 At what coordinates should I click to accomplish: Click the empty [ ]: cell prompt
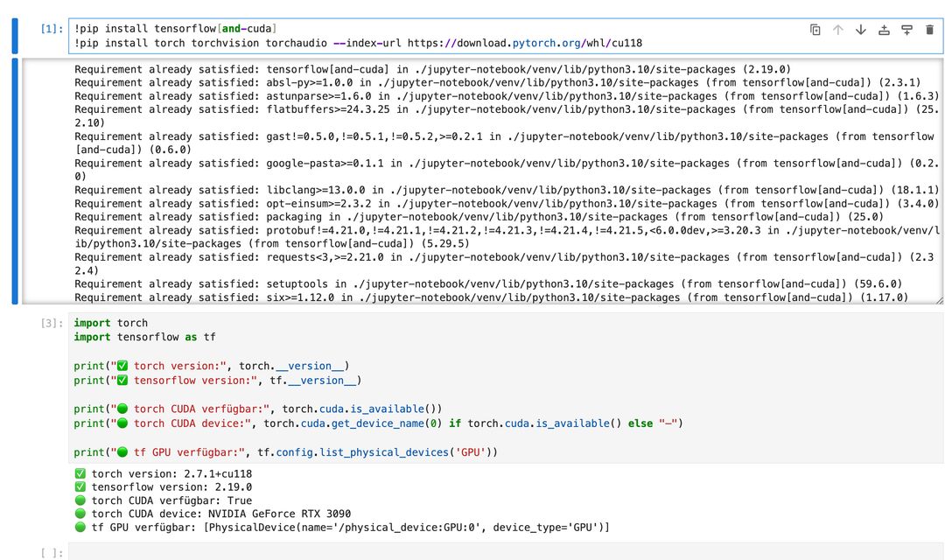pos(52,553)
